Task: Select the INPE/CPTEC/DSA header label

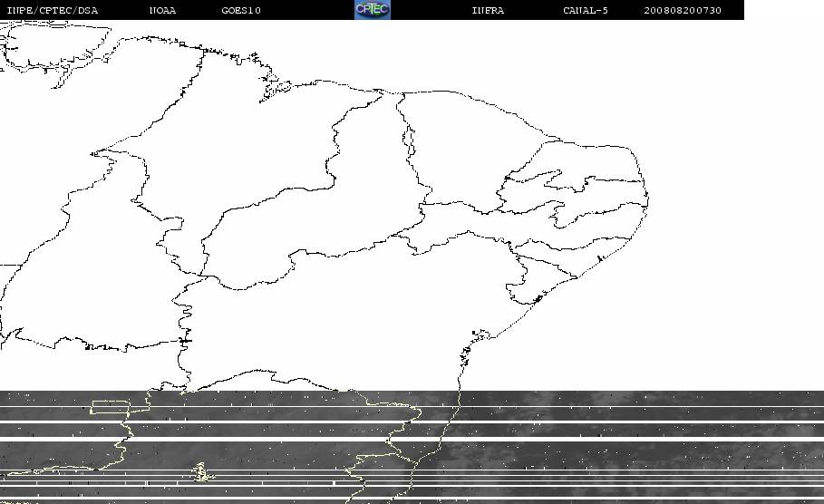Action: click(x=53, y=11)
